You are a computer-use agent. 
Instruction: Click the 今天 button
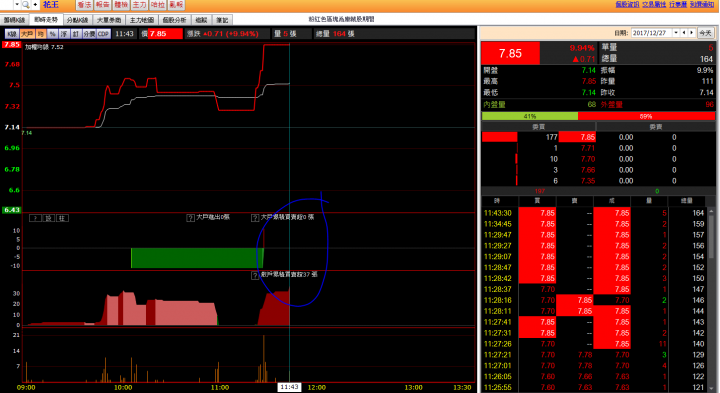tap(705, 33)
